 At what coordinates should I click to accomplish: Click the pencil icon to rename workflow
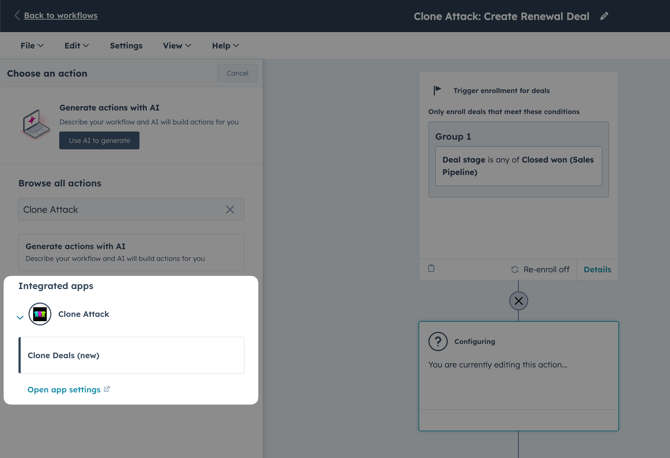pyautogui.click(x=604, y=16)
